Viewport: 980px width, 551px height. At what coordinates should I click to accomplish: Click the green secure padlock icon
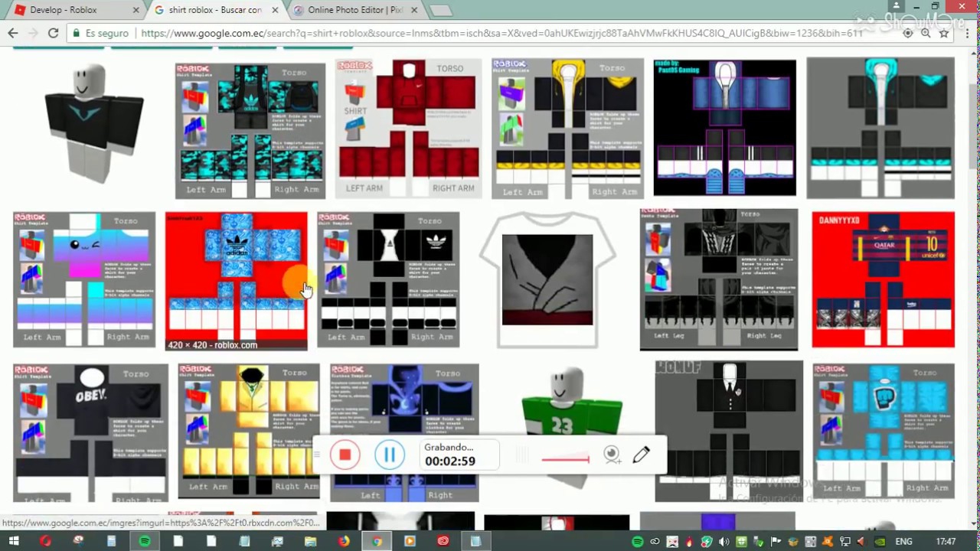pyautogui.click(x=76, y=34)
